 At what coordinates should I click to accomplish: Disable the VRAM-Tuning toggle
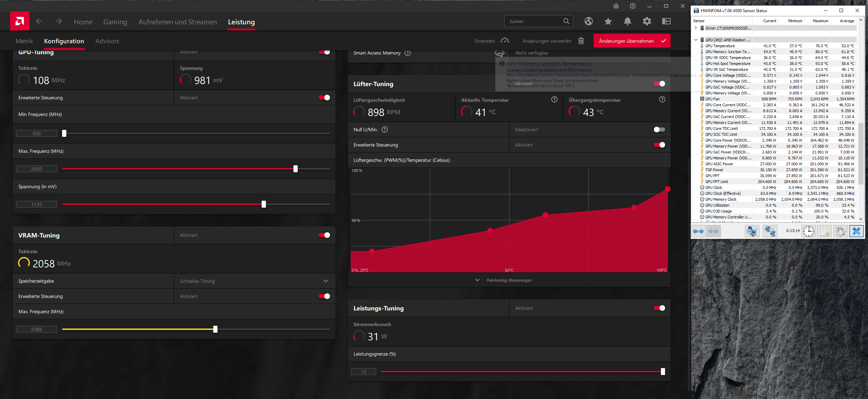[324, 235]
